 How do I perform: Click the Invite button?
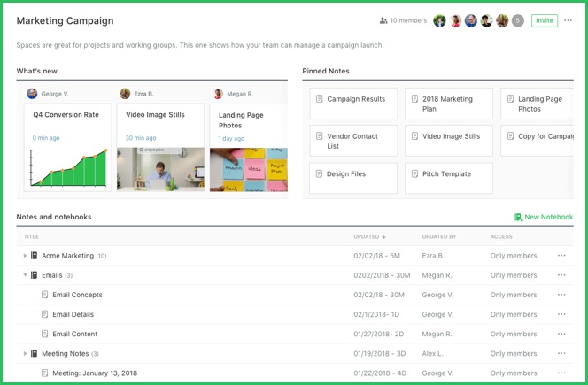544,20
